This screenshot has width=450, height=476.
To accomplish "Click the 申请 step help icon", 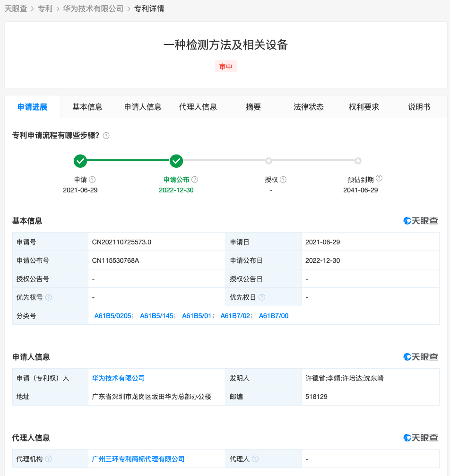I will click(x=93, y=179).
